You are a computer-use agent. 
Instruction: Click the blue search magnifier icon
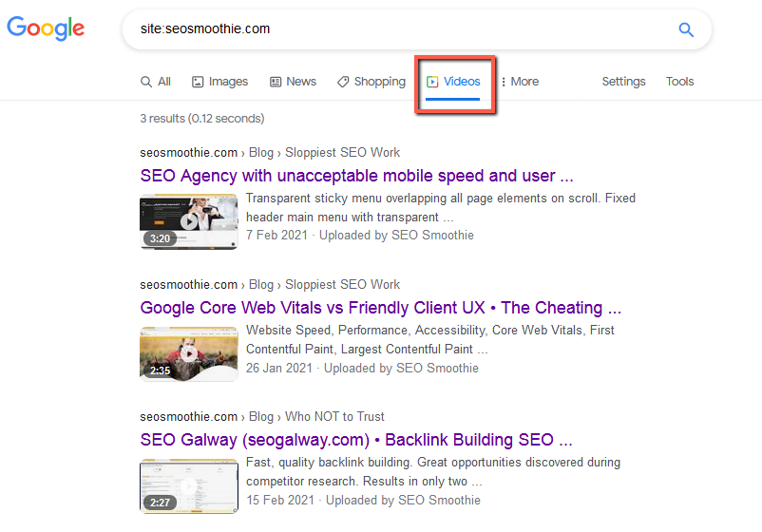click(x=686, y=29)
